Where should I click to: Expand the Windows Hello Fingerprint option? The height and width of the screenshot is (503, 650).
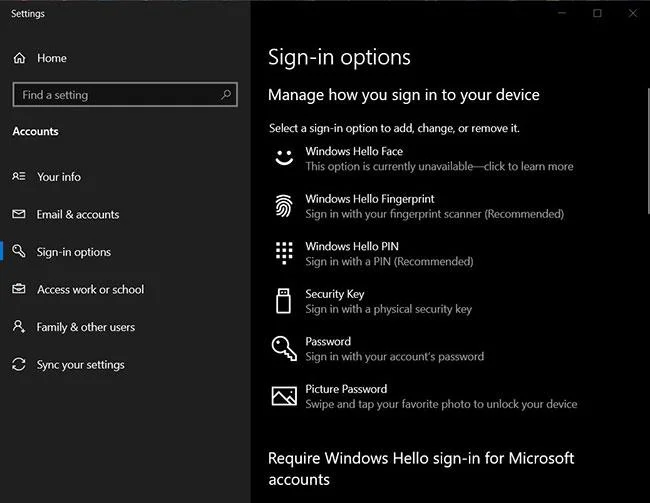pyautogui.click(x=419, y=206)
